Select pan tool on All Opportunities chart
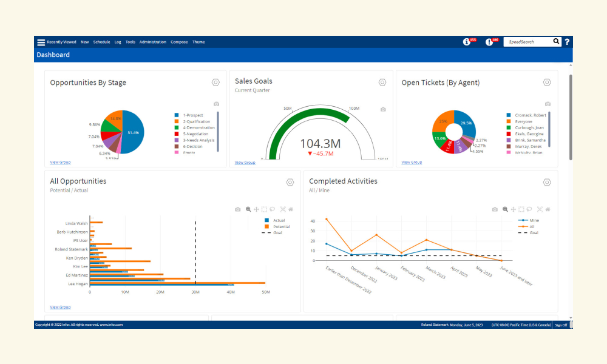Viewport: 607px width, 364px height. pos(256,209)
